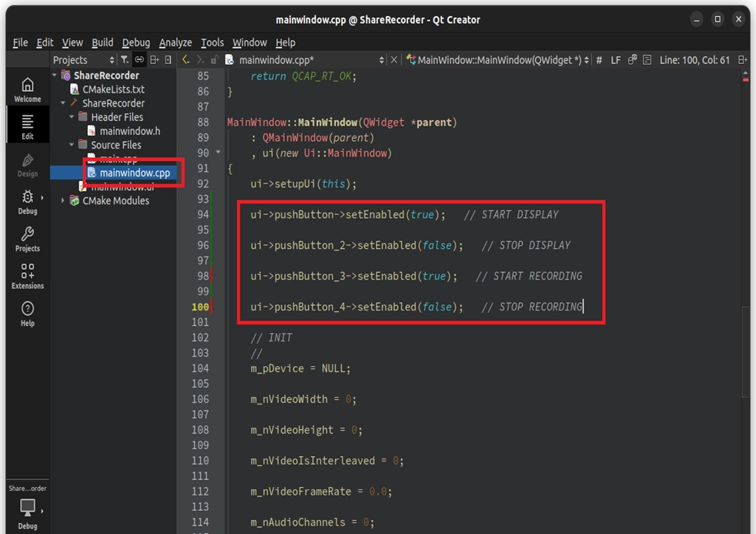Toggle synchronize with editor link icon

point(139,60)
